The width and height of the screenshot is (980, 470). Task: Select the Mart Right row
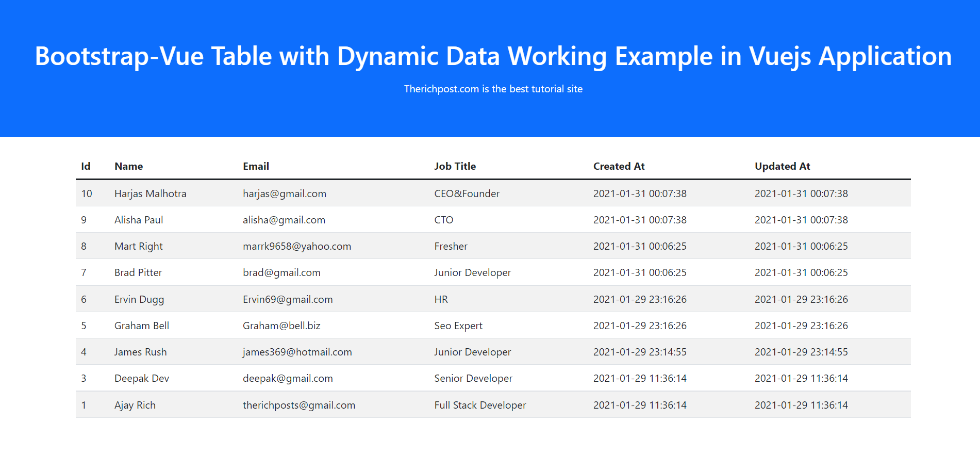(138, 246)
